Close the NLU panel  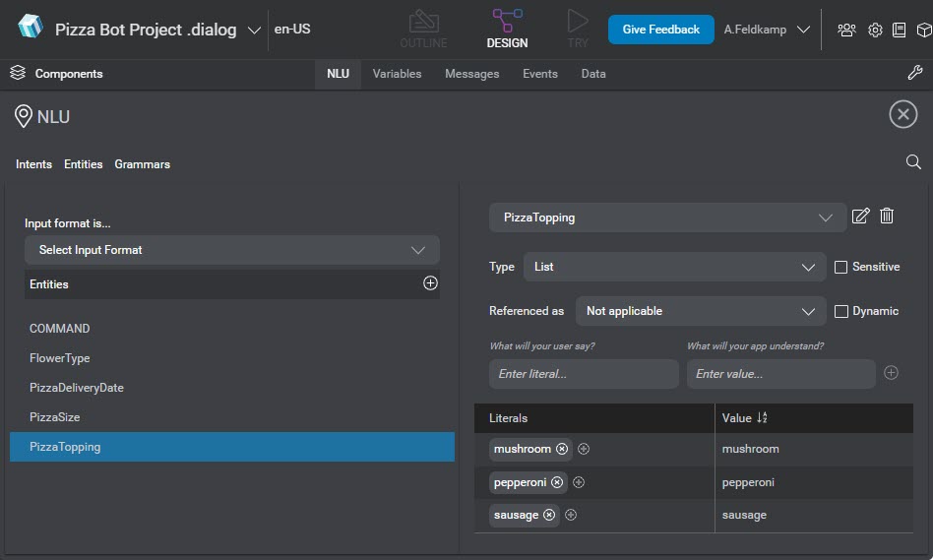coord(902,115)
